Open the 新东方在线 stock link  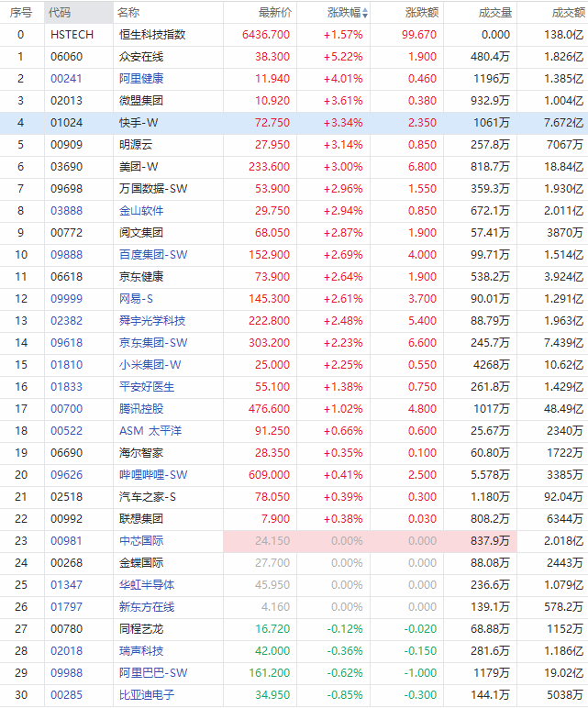coord(147,607)
